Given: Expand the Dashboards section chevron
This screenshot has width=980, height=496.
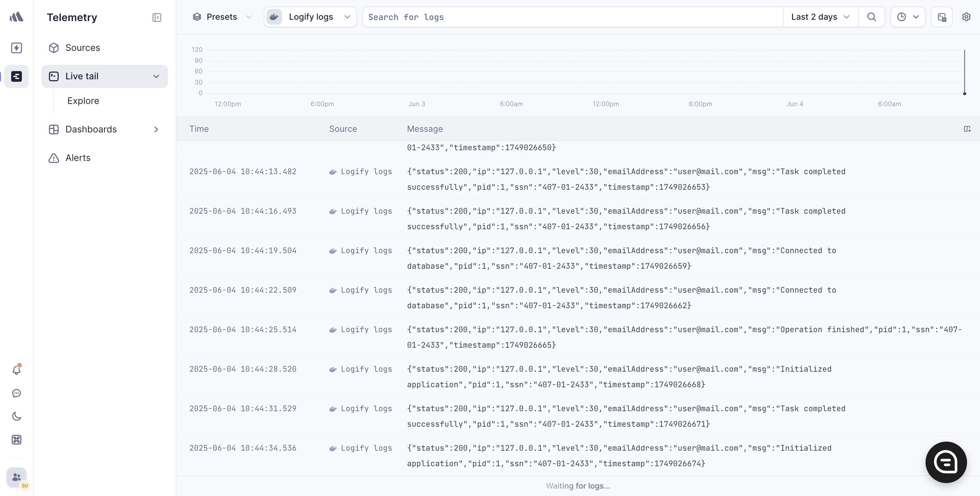Looking at the screenshot, I should tap(156, 130).
